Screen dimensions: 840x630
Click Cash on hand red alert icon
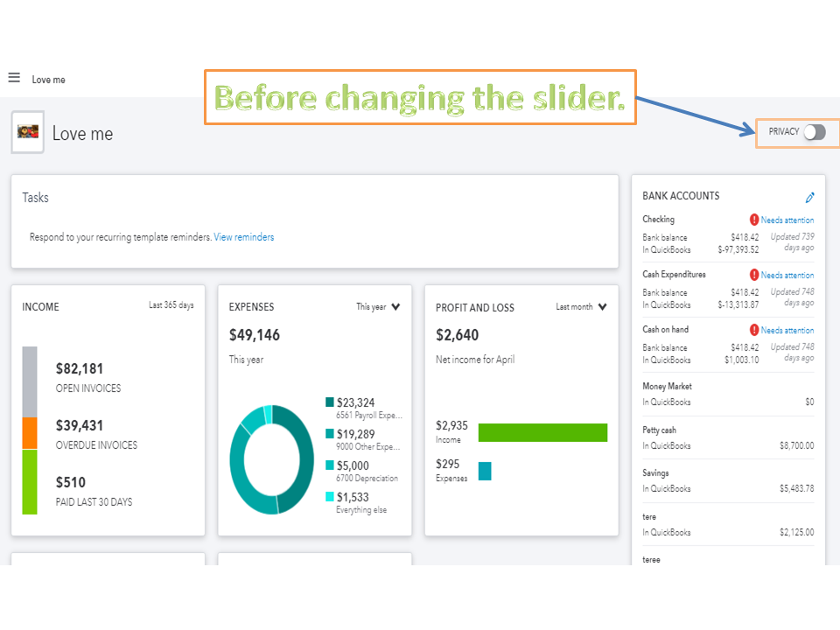click(x=754, y=330)
